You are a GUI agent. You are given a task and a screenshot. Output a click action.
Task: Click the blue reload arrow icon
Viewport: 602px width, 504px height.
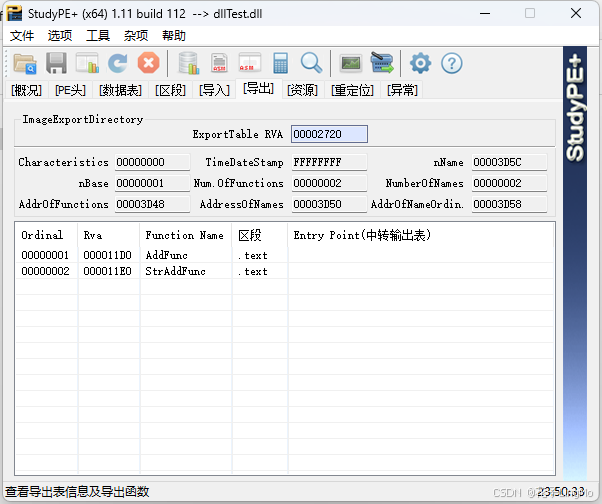(x=117, y=63)
